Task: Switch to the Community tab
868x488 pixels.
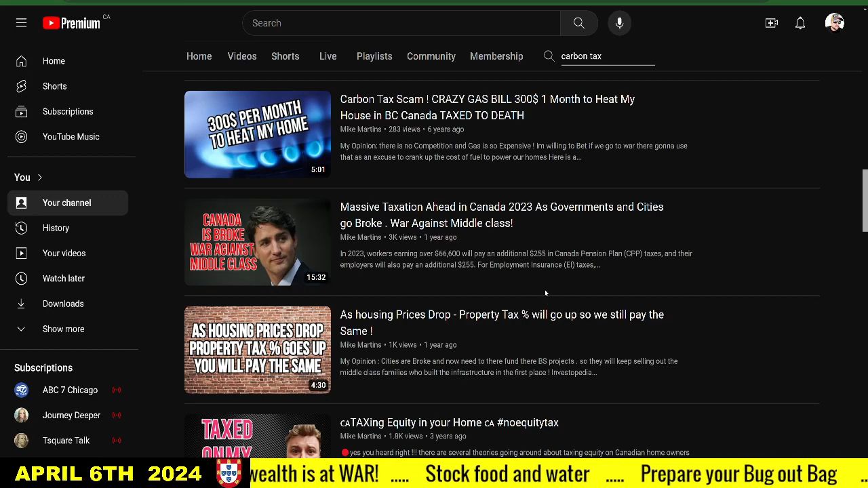Action: (x=431, y=56)
